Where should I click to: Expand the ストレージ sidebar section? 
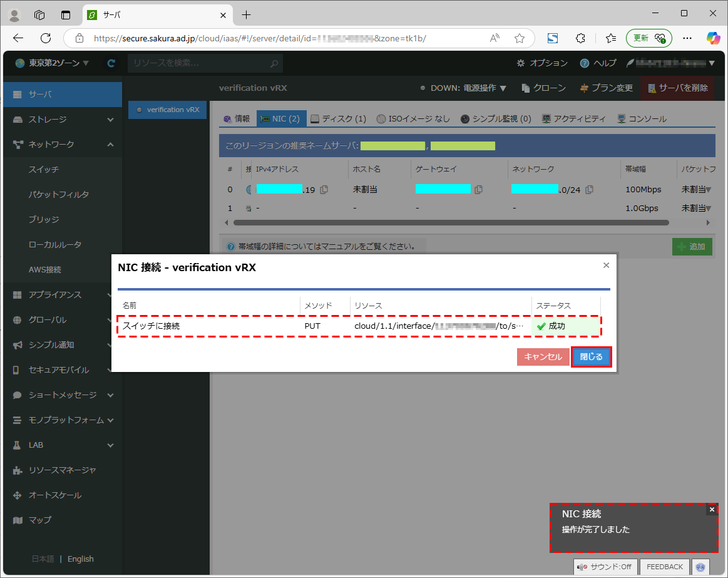(61, 120)
